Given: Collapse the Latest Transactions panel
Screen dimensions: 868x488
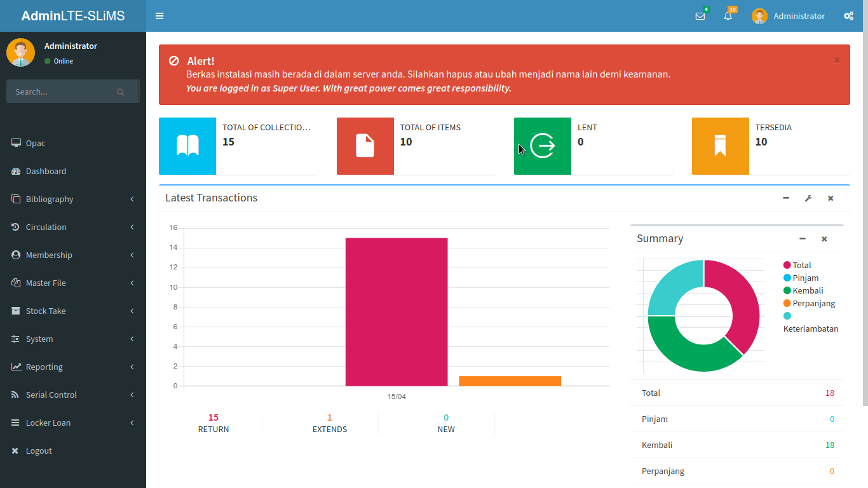Looking at the screenshot, I should [x=786, y=198].
